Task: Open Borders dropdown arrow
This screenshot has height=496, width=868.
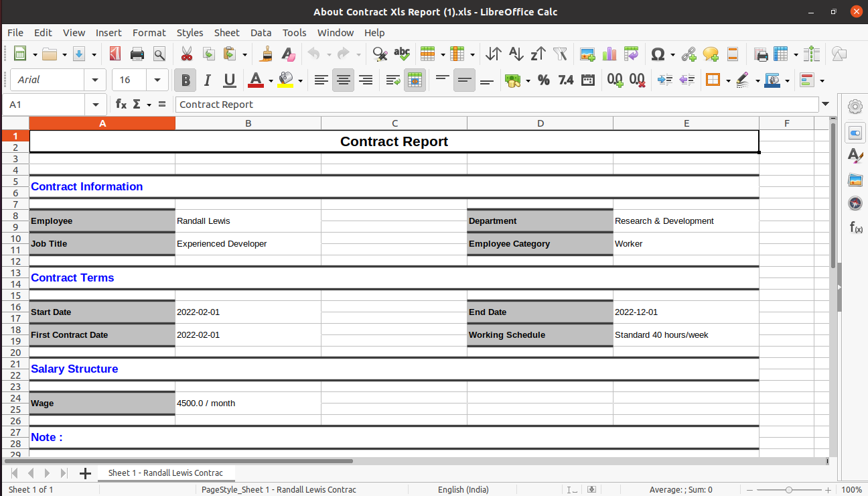Action: click(727, 80)
